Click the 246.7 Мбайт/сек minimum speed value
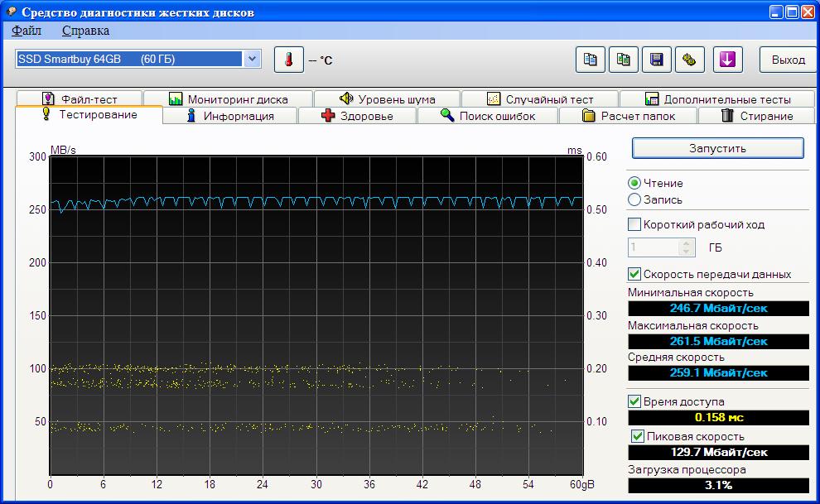This screenshot has width=820, height=504. point(718,308)
